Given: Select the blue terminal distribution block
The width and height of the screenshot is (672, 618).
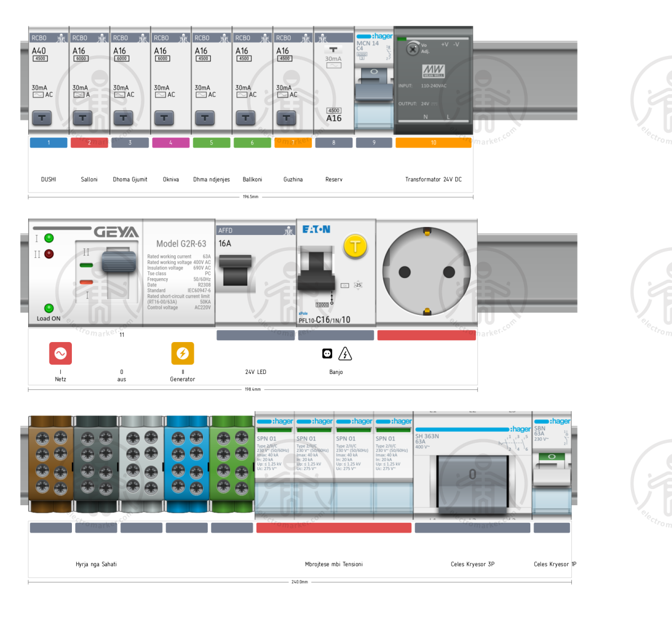Looking at the screenshot, I should pos(187,465).
